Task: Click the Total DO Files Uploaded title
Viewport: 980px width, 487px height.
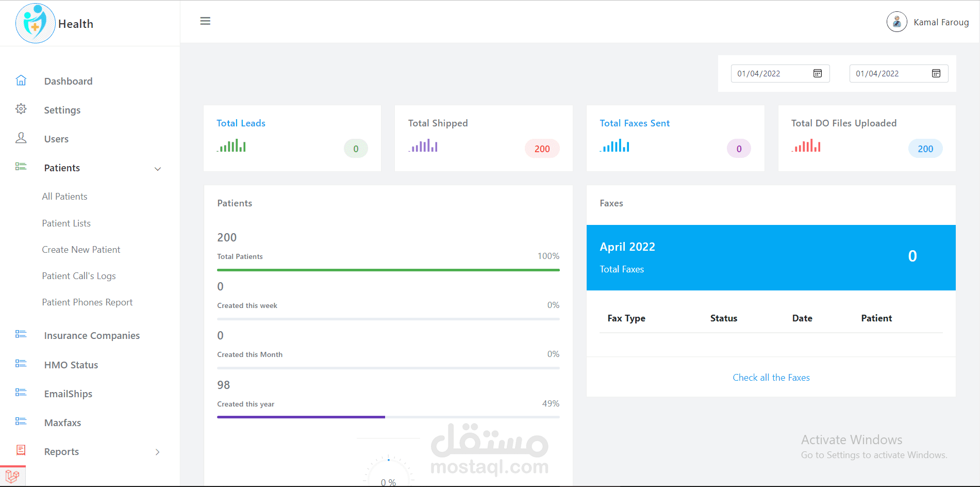Action: (844, 123)
